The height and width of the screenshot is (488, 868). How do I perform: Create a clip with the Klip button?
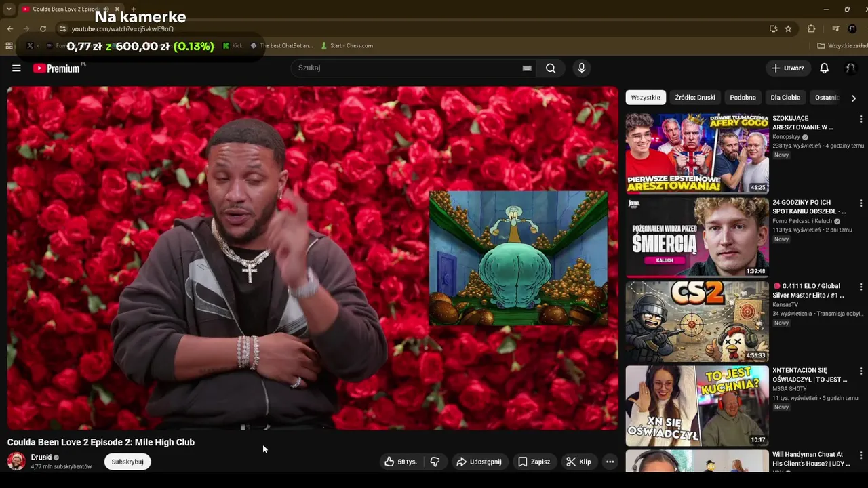click(578, 462)
